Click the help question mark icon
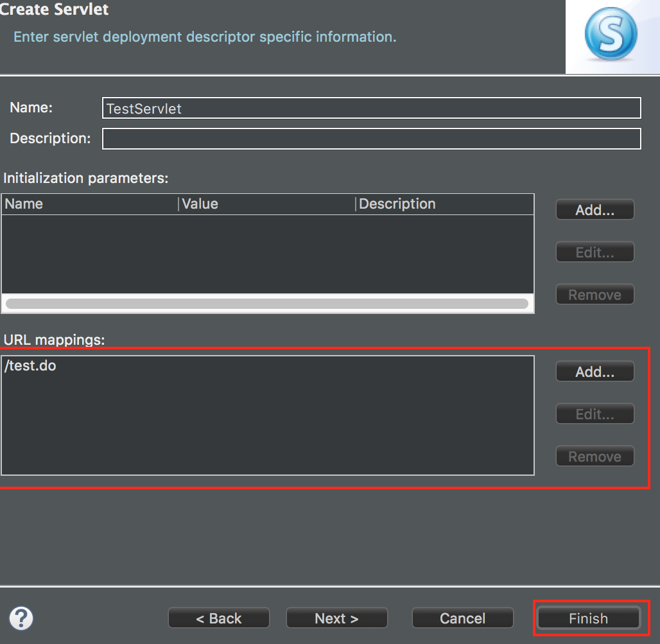Viewport: 660px width, 644px height. click(x=21, y=618)
